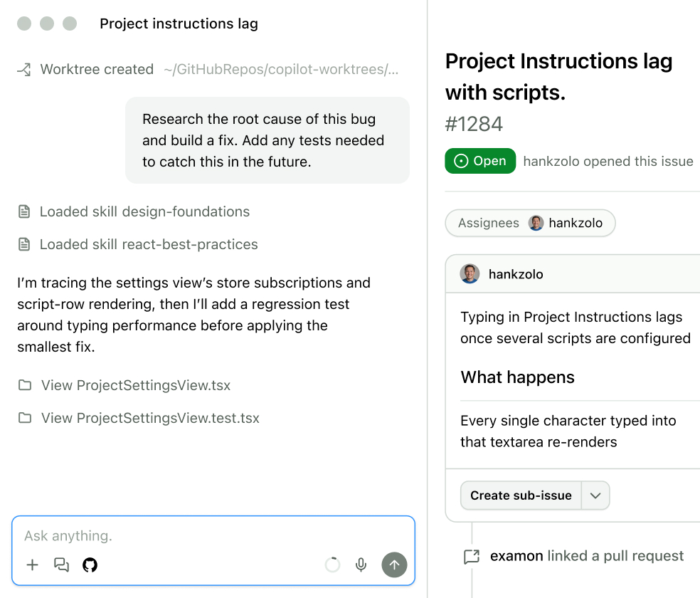Click the first gray window control dot
700x598 pixels.
[x=24, y=23]
